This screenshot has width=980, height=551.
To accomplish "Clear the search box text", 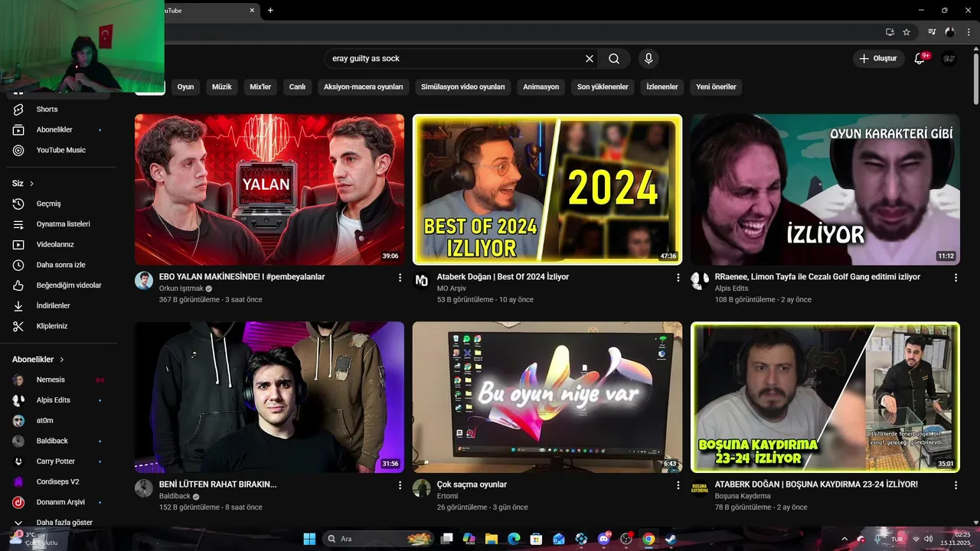I will click(x=590, y=58).
